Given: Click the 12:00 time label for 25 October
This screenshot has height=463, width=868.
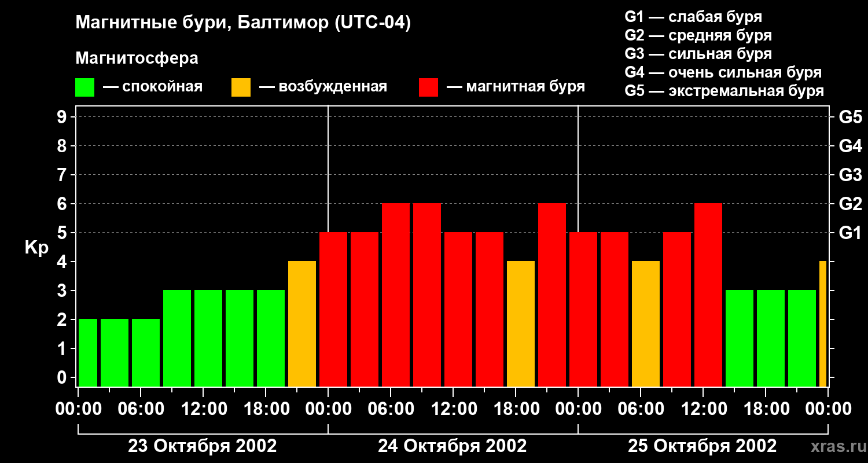Looking at the screenshot, I should (703, 409).
